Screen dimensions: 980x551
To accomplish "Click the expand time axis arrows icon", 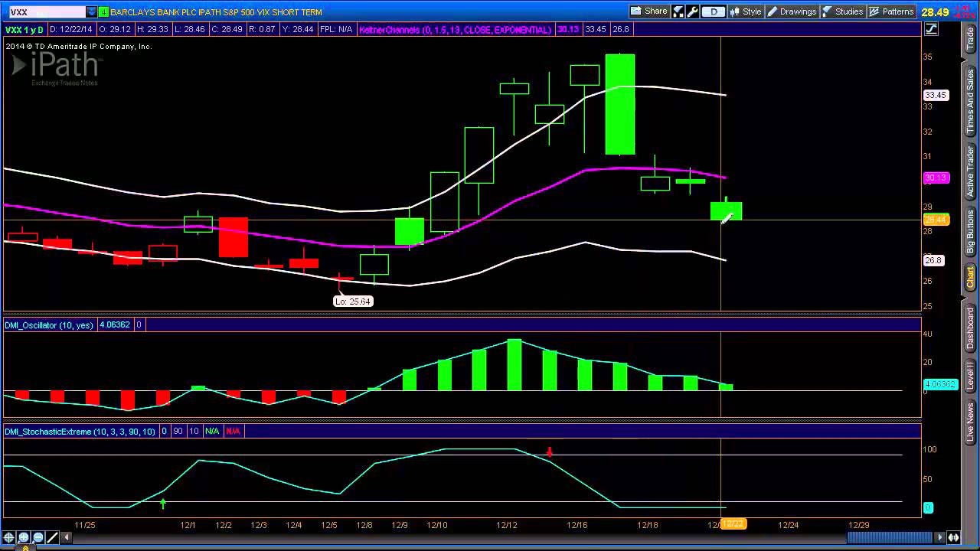I will [954, 538].
